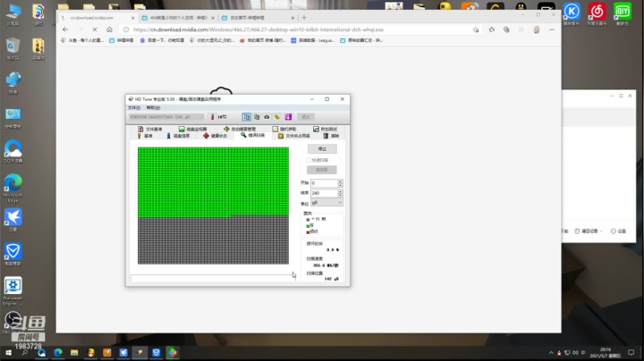Image resolution: width=644 pixels, height=361 pixels.
Task: Switch to the Folder usage tab
Action: [x=294, y=136]
